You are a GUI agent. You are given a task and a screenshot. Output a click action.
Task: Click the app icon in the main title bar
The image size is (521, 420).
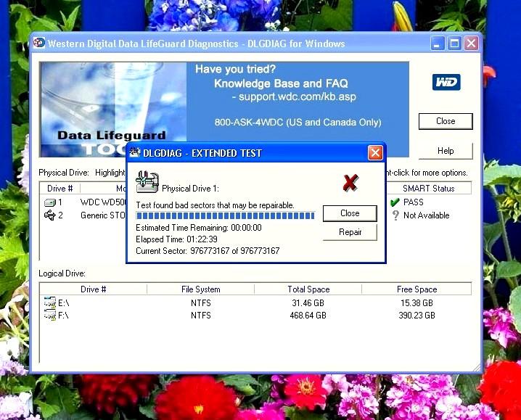pyautogui.click(x=39, y=43)
